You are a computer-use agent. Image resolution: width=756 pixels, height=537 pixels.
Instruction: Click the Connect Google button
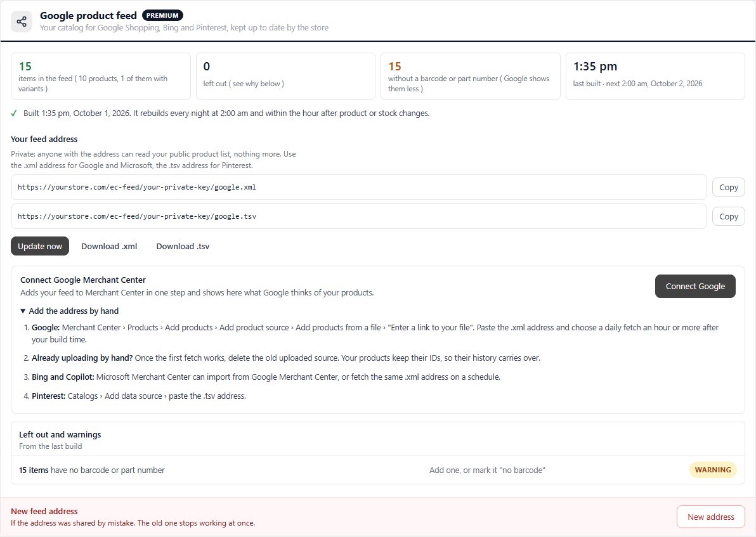(x=695, y=287)
